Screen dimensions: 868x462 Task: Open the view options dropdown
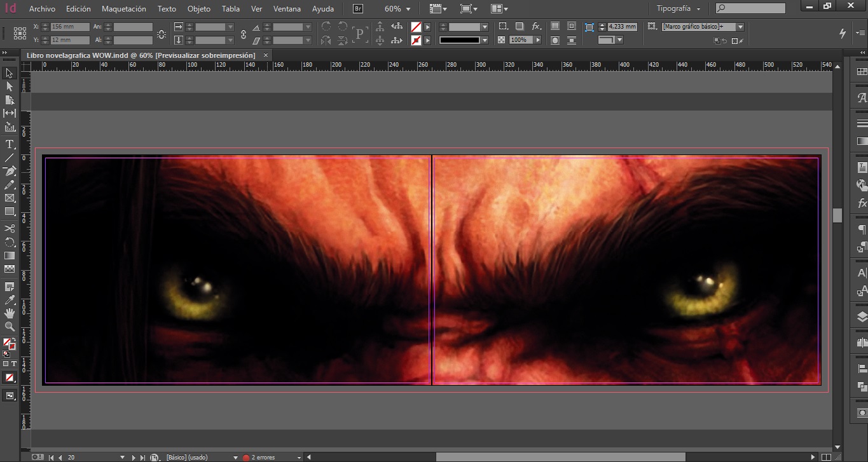pos(438,9)
